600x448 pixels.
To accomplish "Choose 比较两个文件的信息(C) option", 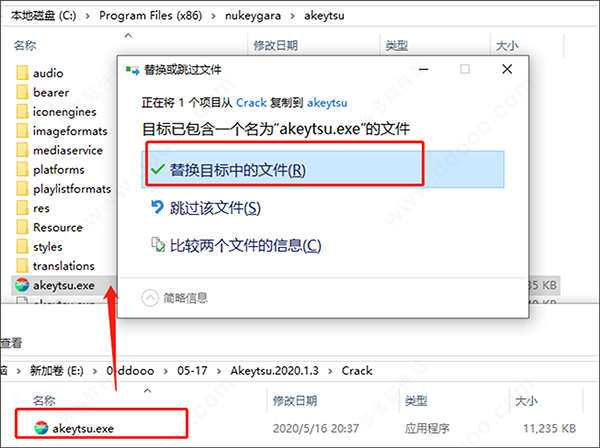I will click(x=245, y=245).
